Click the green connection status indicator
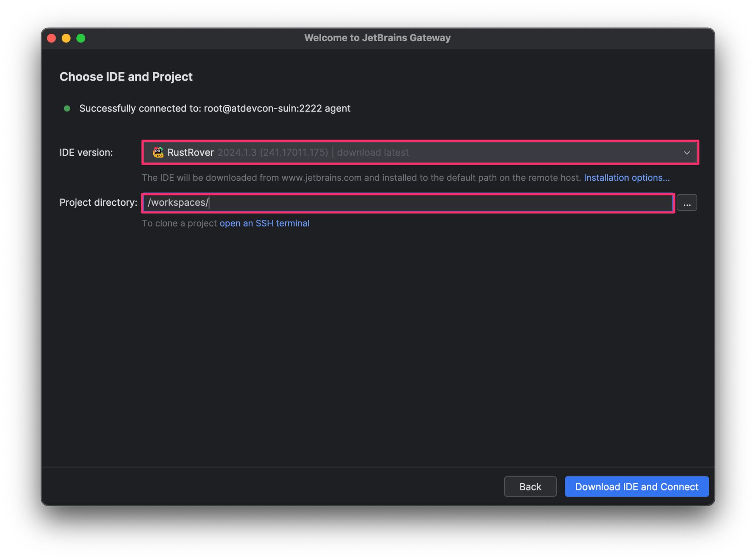Screen dimensions: 756x560 [67, 109]
